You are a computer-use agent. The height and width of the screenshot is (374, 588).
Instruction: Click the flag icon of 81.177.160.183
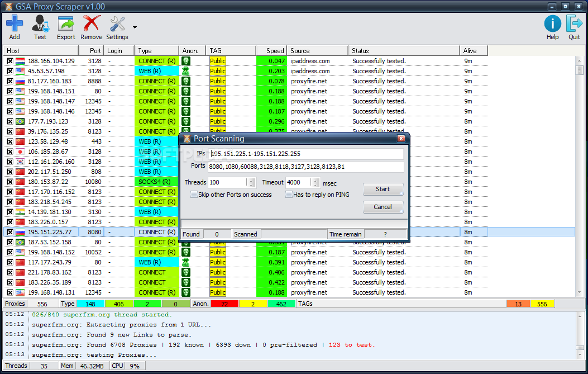[x=20, y=81]
